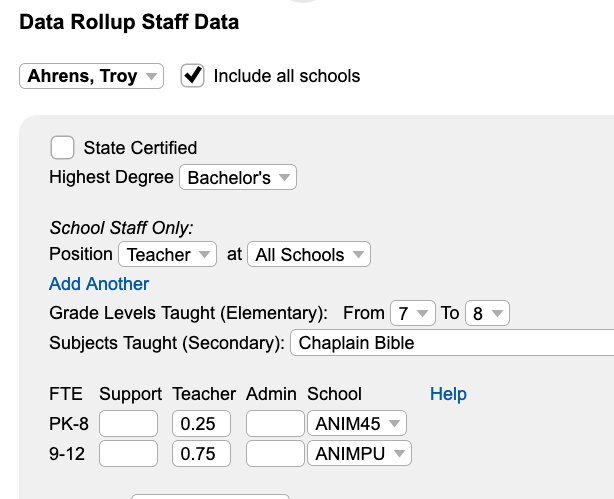Enable the State Certified checkbox

62,148
